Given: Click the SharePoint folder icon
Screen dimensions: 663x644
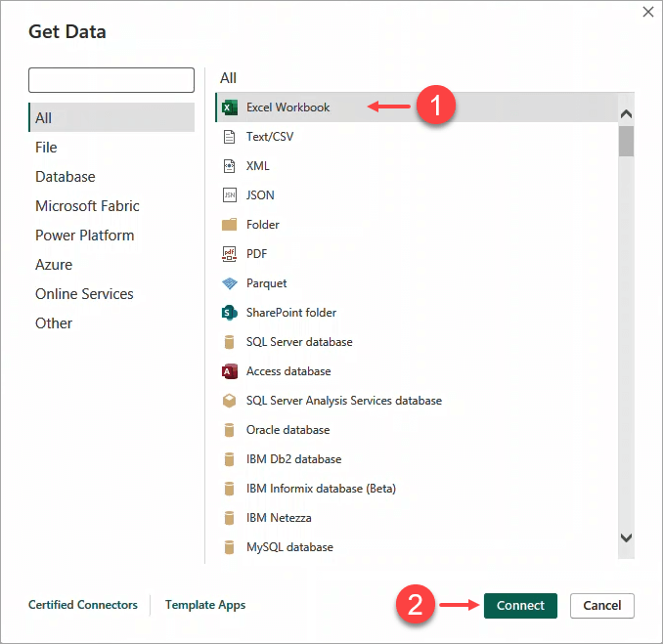Looking at the screenshot, I should point(230,313).
